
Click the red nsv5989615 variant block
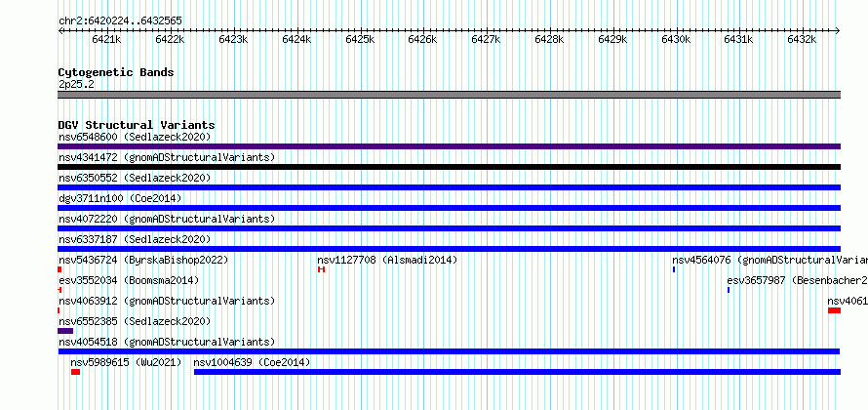point(75,372)
